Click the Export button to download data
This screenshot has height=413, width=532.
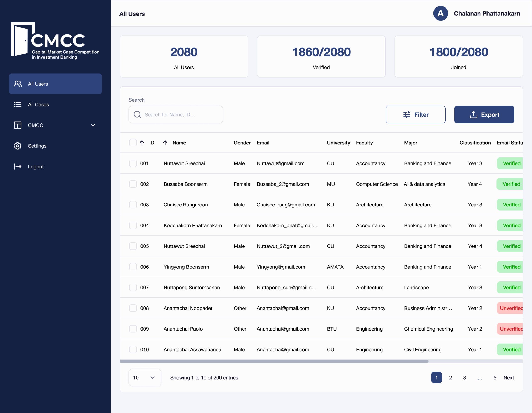pyautogui.click(x=484, y=114)
